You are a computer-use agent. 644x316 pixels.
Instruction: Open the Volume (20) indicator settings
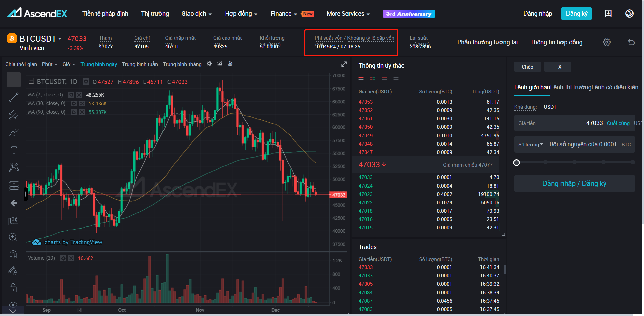63,258
